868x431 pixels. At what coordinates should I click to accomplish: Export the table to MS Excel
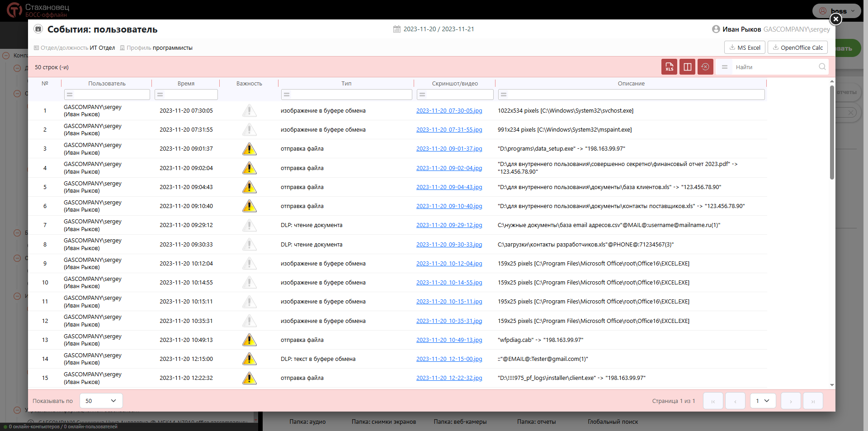[x=744, y=47]
